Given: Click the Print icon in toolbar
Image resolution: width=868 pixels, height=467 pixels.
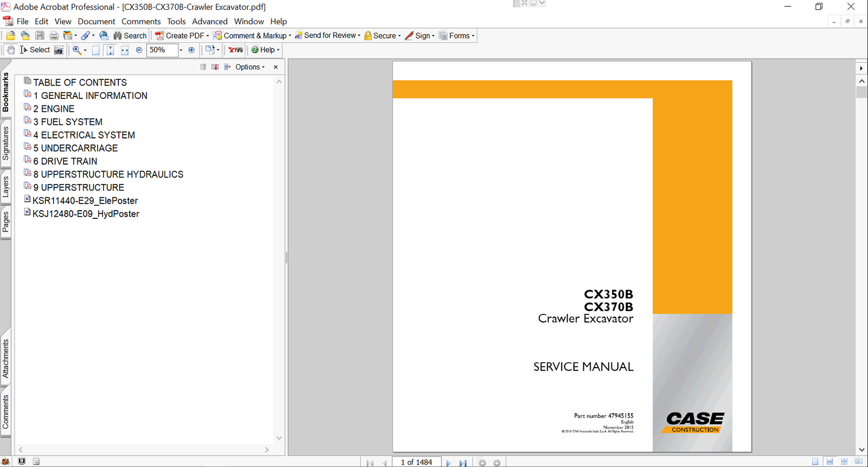Looking at the screenshot, I should 54,36.
